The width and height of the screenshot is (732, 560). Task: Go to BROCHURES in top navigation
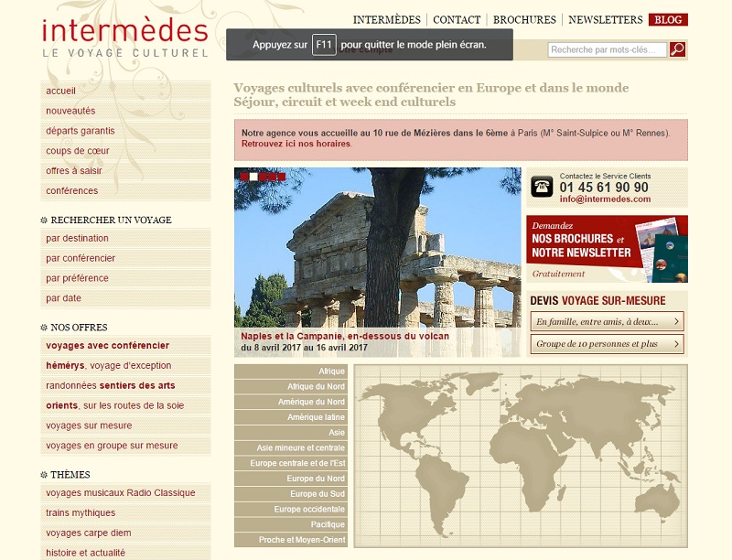(524, 19)
